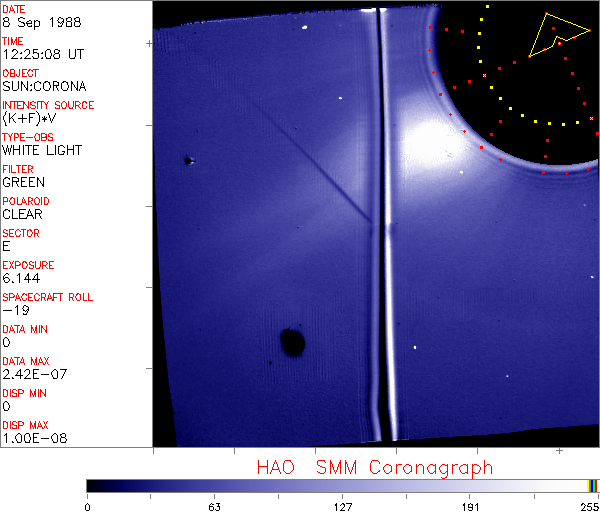Select the "0" value under DATA MIN
This screenshot has width=600, height=512.
tap(7, 342)
